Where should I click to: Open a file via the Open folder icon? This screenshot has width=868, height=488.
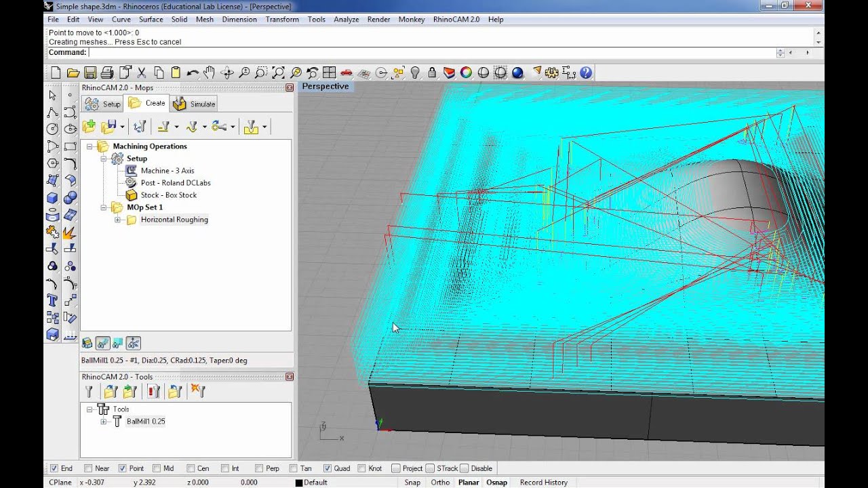click(73, 73)
